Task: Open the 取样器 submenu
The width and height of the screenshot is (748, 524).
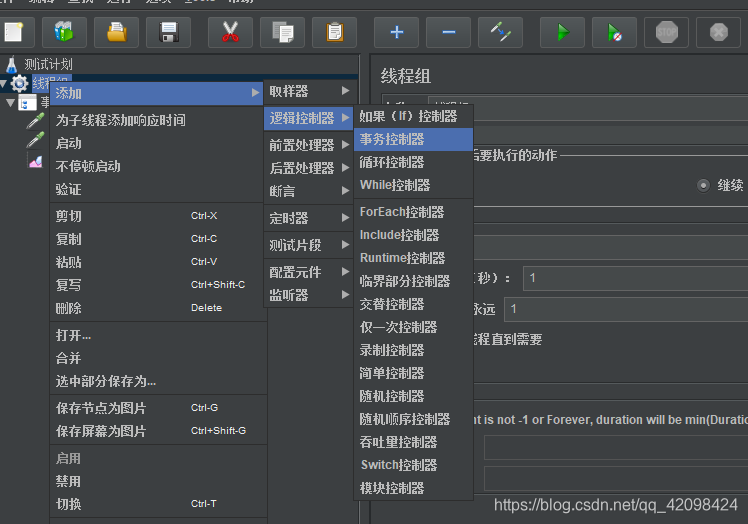Action: click(x=309, y=91)
